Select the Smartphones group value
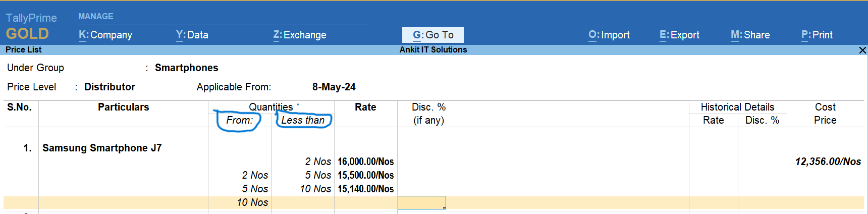 coord(186,68)
